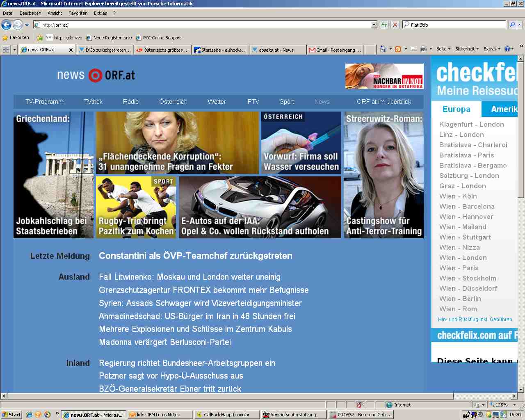Click the address bar showing http://orf.at/
525x420 pixels.
coord(201,25)
